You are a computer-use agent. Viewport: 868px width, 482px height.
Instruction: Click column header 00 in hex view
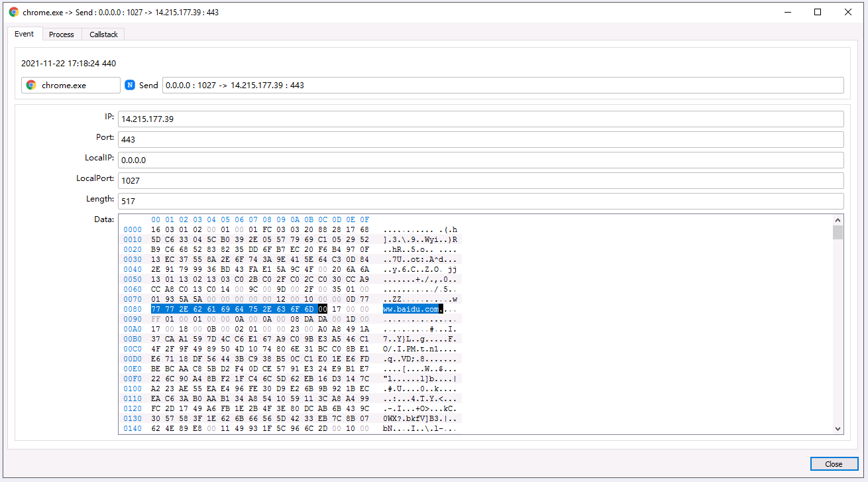pos(156,219)
